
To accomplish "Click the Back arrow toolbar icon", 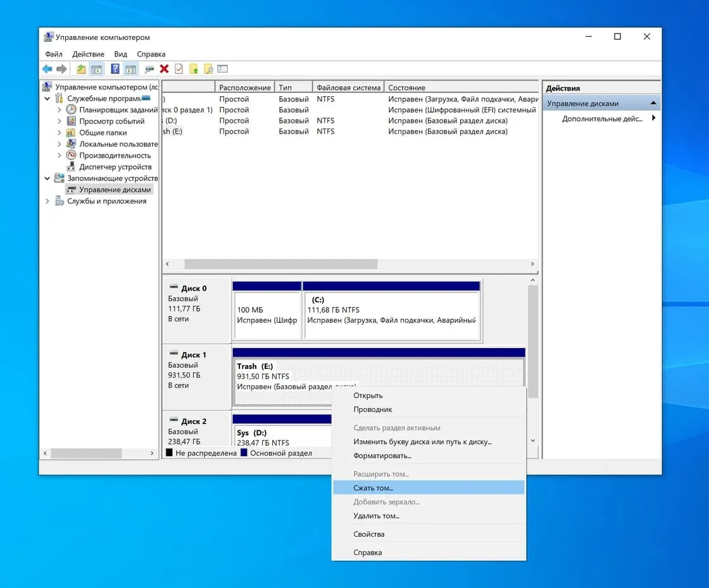I will point(47,69).
